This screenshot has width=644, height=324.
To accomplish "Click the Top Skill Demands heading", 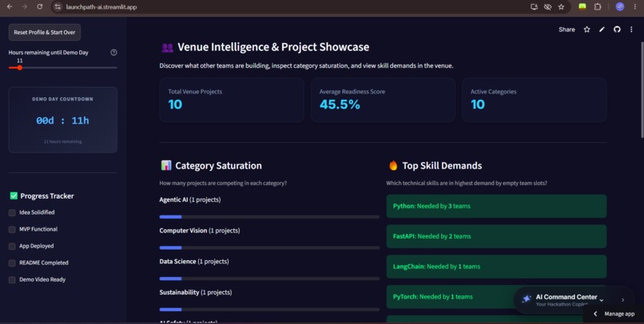I will (442, 166).
